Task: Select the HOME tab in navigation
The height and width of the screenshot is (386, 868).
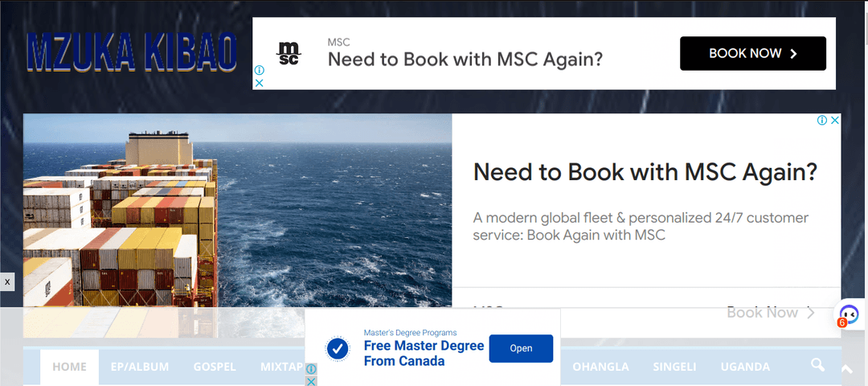Action: click(x=70, y=367)
